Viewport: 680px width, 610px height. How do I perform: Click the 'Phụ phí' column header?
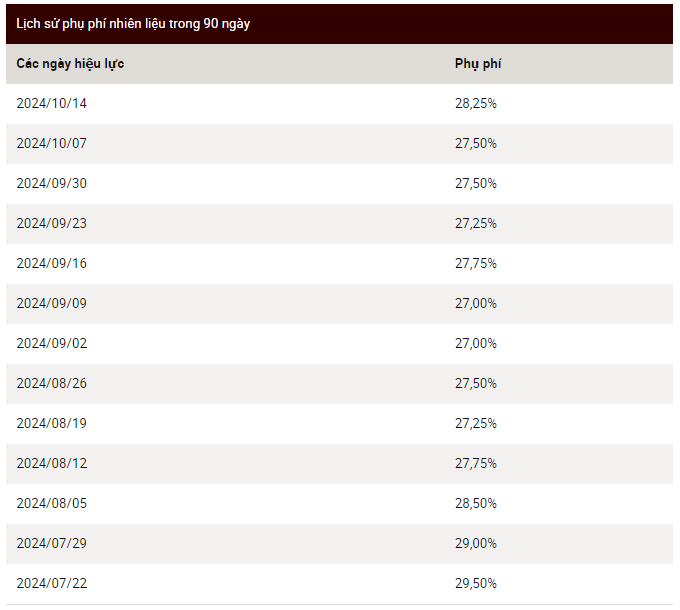click(478, 64)
